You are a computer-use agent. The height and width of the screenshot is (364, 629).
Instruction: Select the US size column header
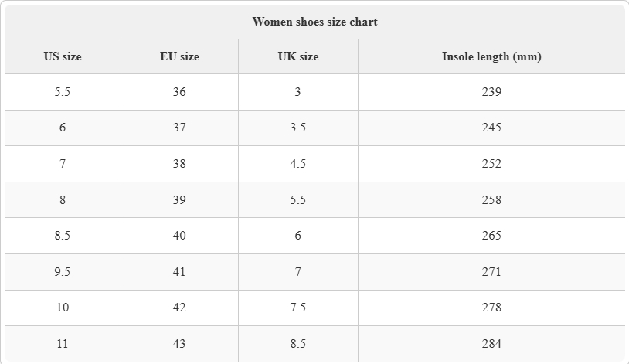click(x=63, y=56)
